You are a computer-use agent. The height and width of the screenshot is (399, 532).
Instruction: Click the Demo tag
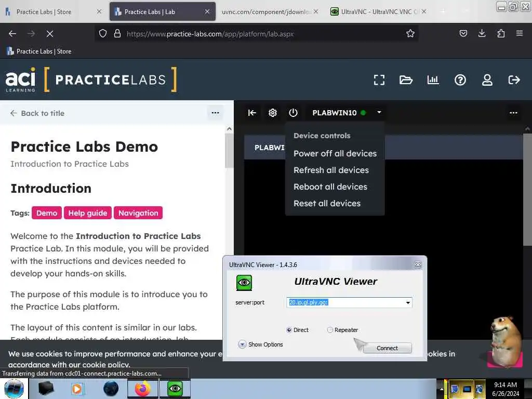tap(46, 213)
